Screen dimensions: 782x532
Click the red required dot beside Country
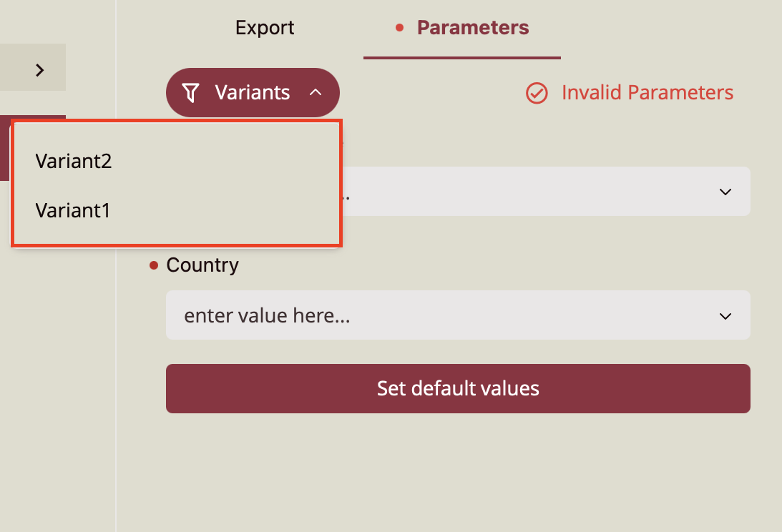tap(154, 266)
